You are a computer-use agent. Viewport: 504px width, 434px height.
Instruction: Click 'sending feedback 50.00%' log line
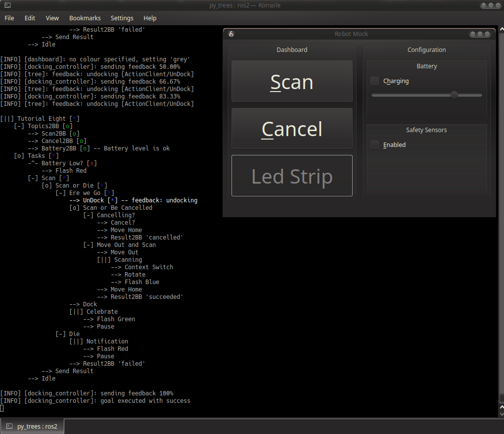click(x=90, y=67)
